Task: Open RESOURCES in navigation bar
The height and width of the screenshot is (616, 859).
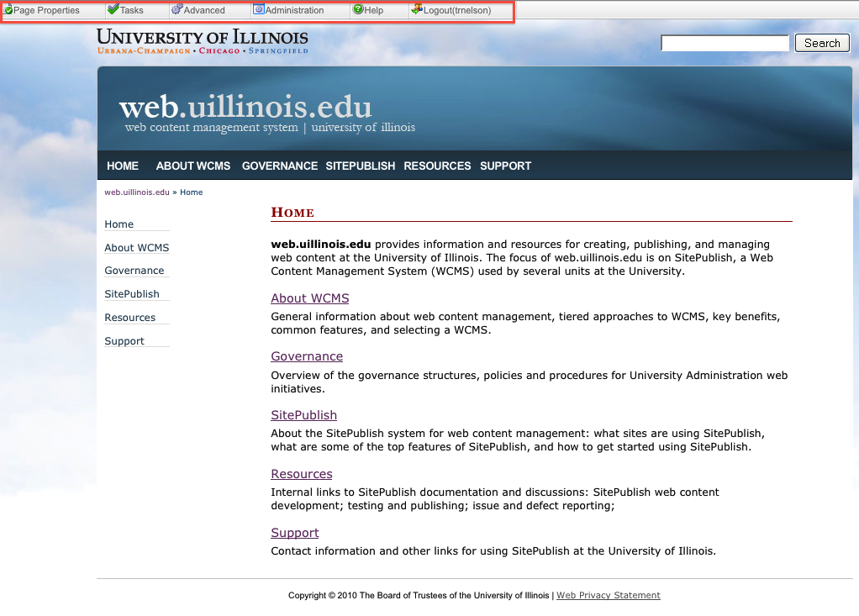Action: click(437, 166)
